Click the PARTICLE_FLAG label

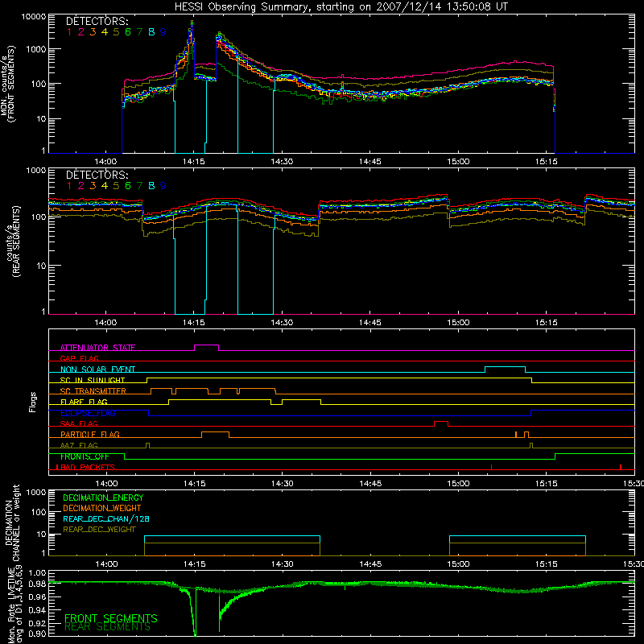[x=90, y=434]
